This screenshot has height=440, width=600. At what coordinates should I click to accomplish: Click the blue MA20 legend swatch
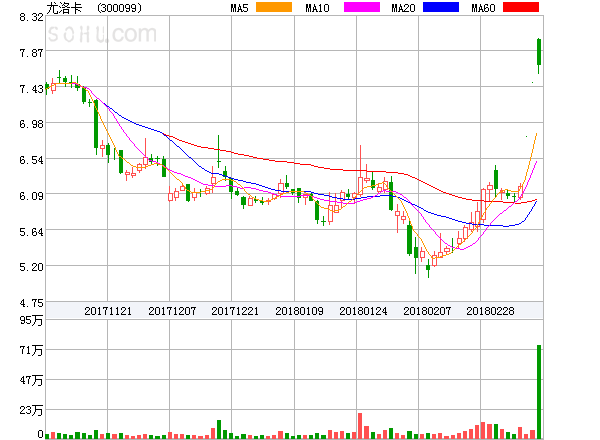441,7
